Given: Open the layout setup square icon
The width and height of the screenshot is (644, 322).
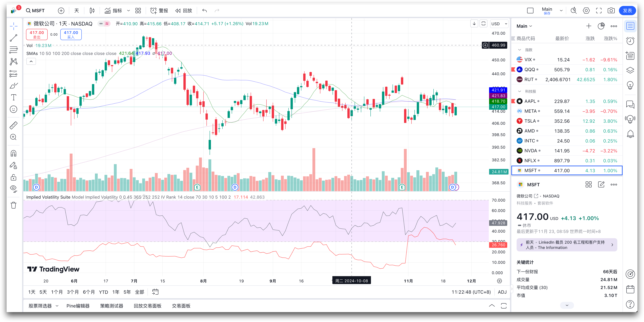Looking at the screenshot, I should 530,11.
